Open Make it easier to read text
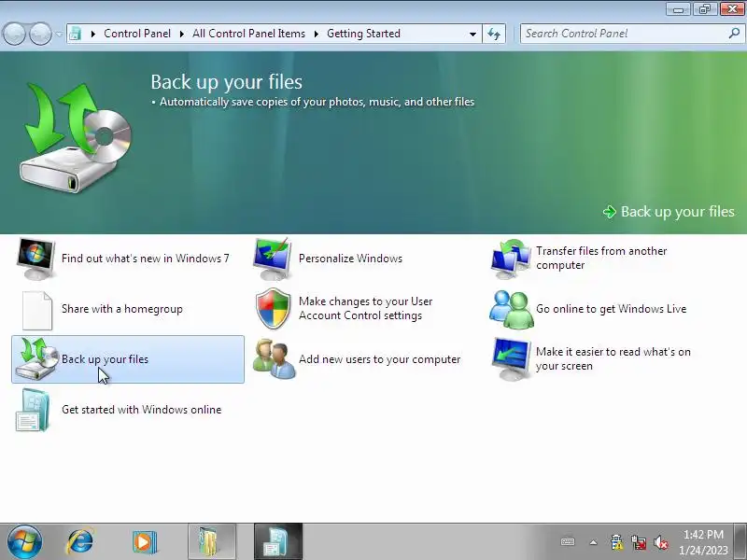This screenshot has width=747, height=560. coord(613,359)
